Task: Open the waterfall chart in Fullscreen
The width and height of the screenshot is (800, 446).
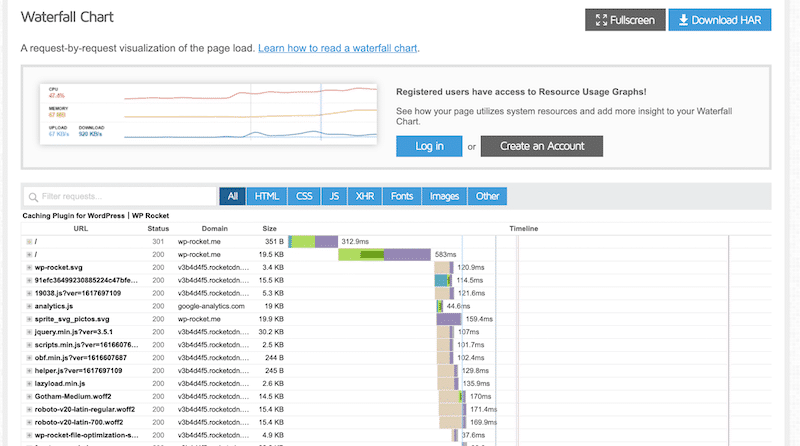Action: coord(625,20)
